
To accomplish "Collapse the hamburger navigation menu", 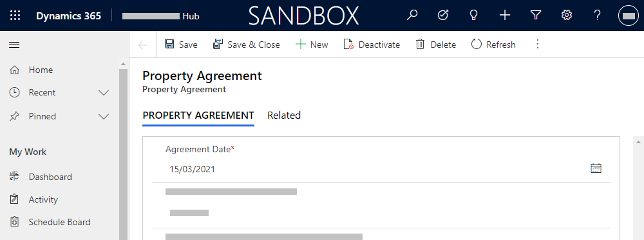I will [x=14, y=45].
